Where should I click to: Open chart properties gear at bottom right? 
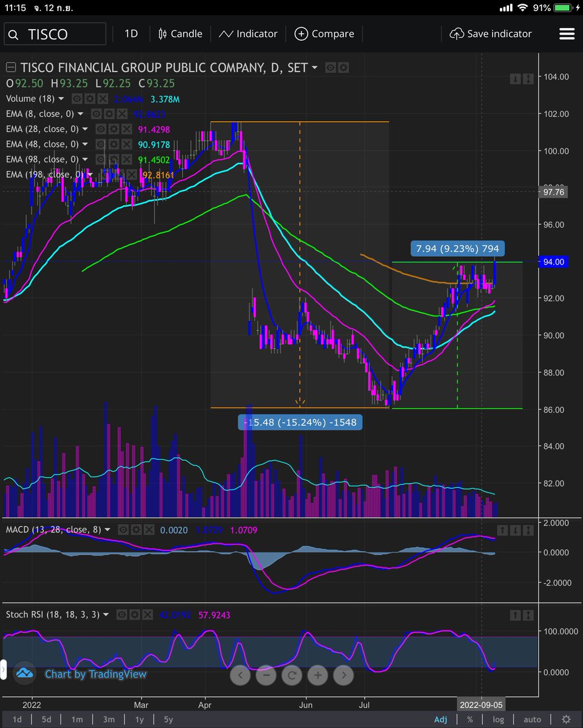(x=565, y=720)
